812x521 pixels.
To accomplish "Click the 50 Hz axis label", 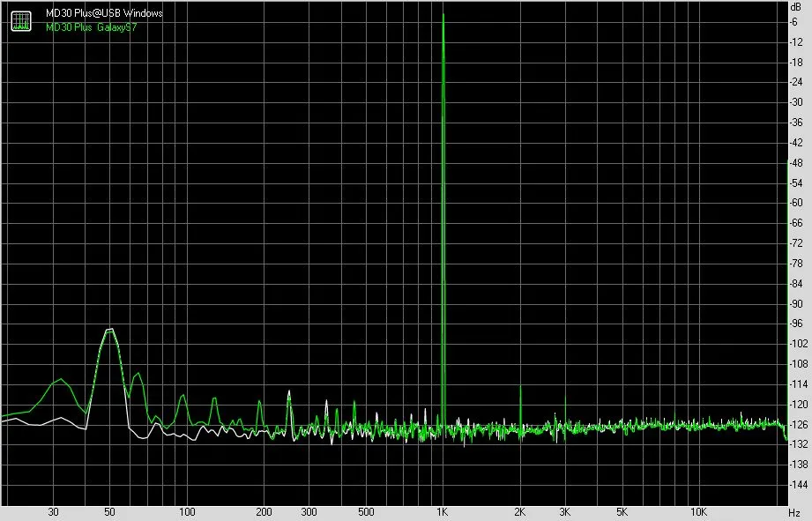I will coord(109,512).
